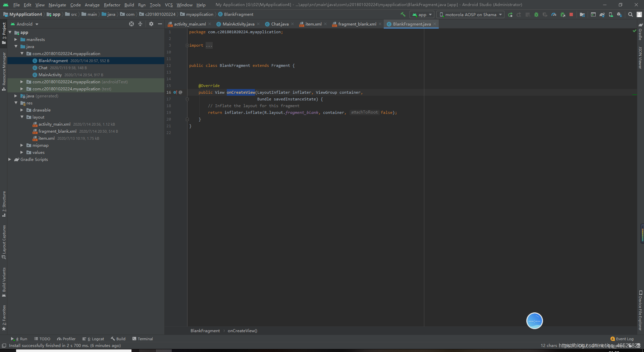Open the Terminal tool window button
Viewport: 644px width, 352px height.
(143, 339)
